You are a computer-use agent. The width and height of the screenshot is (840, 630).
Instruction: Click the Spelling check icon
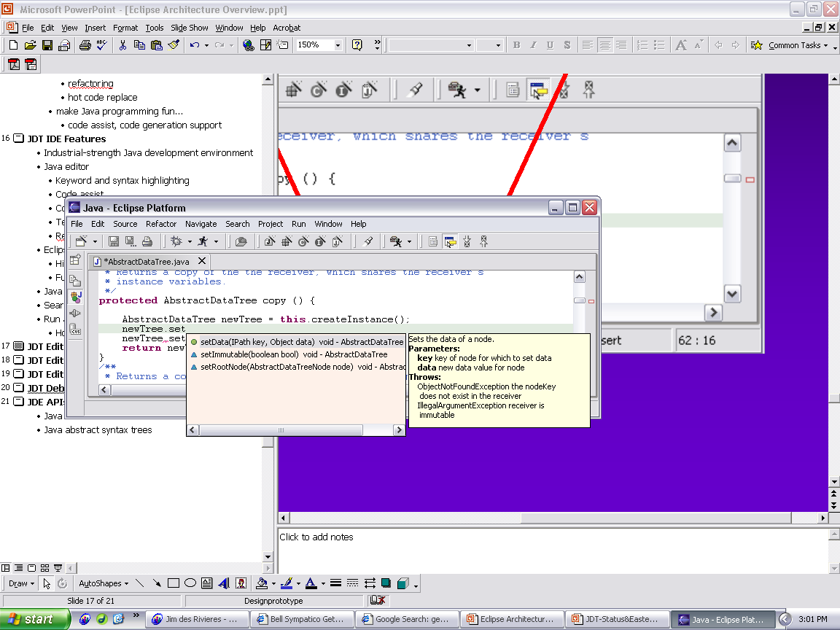[x=101, y=45]
